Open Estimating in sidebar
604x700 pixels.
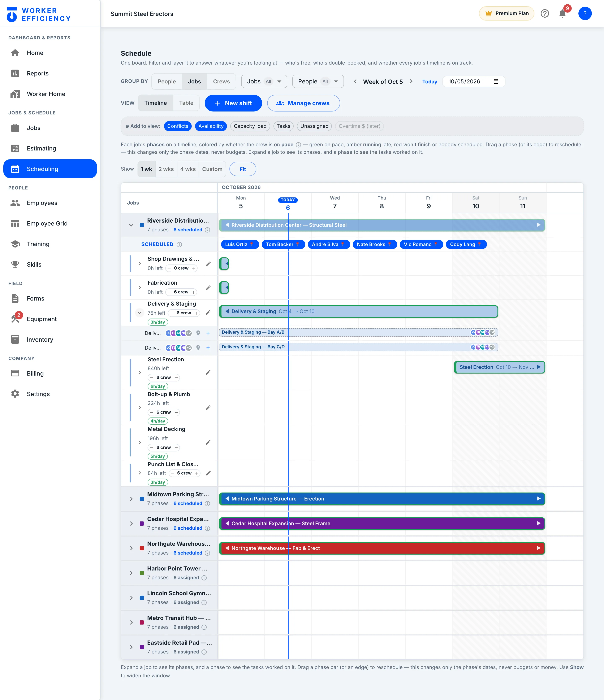pyautogui.click(x=50, y=148)
